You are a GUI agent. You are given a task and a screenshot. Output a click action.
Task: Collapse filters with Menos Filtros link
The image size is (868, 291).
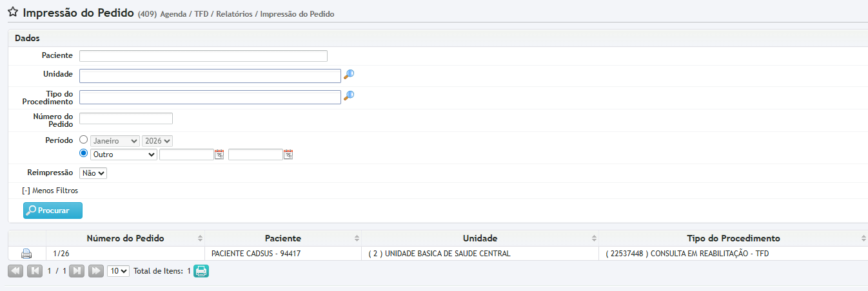coord(50,191)
